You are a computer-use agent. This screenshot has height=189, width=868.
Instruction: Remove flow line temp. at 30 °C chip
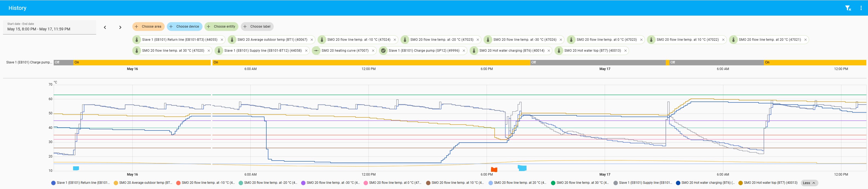click(x=209, y=51)
